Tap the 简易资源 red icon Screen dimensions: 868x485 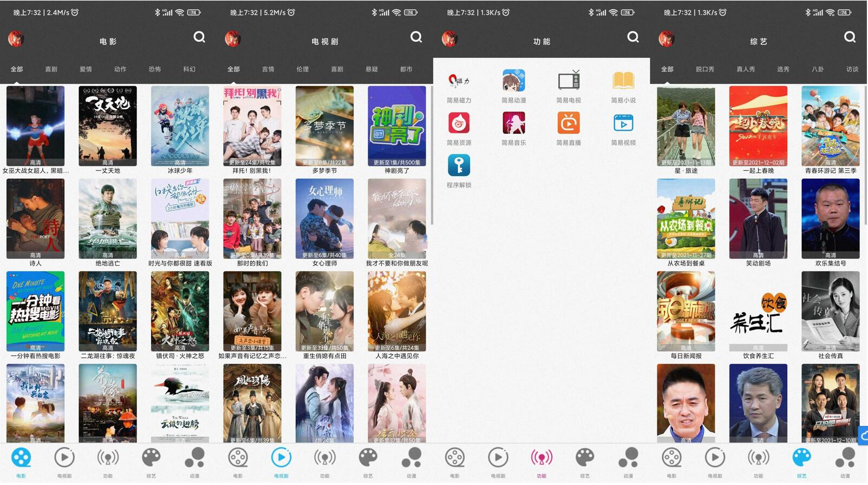click(459, 124)
